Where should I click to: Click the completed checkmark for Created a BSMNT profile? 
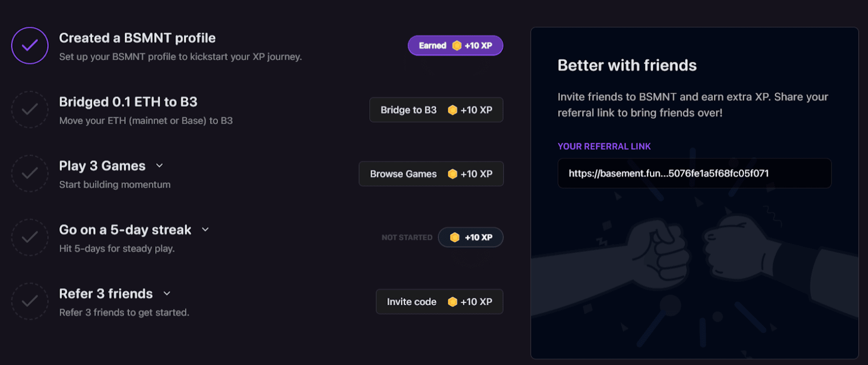30,46
